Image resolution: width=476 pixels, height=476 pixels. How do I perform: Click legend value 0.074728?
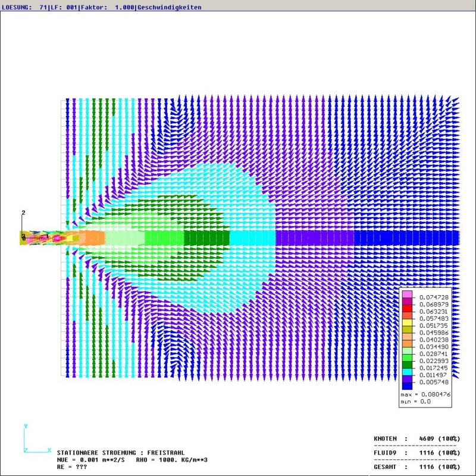(x=434, y=297)
